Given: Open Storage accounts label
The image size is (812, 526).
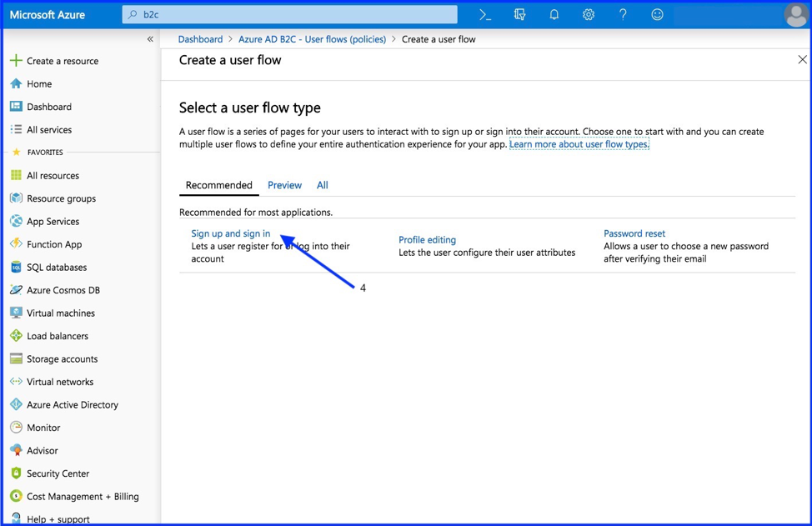Looking at the screenshot, I should click(63, 358).
